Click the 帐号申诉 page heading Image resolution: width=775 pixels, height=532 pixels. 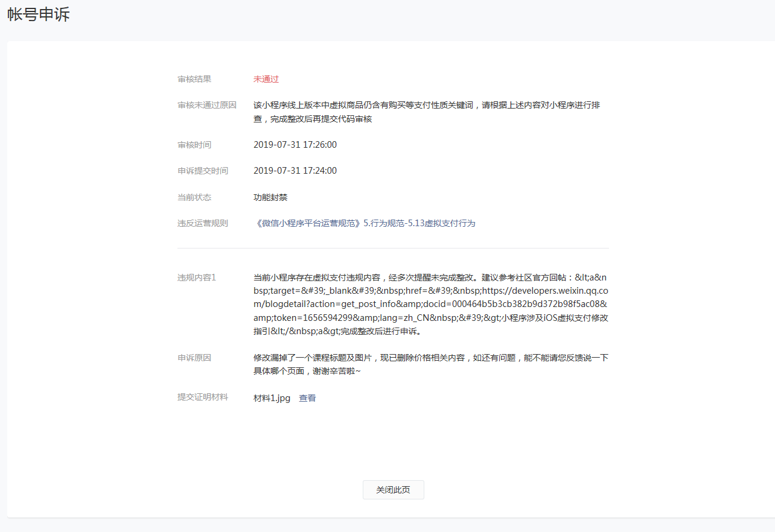pyautogui.click(x=39, y=14)
